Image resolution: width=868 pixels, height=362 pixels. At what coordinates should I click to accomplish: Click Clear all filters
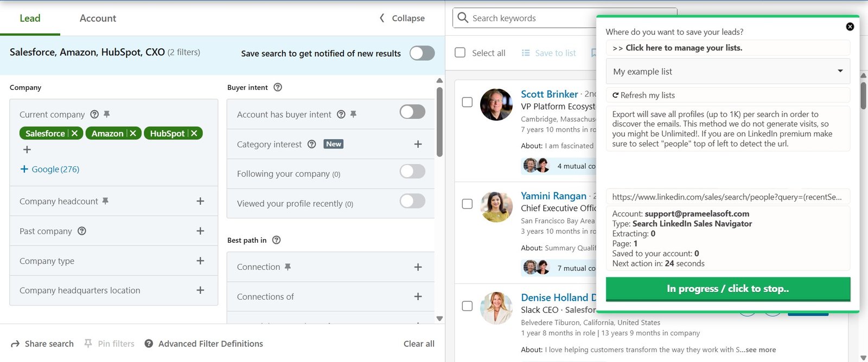pos(419,344)
